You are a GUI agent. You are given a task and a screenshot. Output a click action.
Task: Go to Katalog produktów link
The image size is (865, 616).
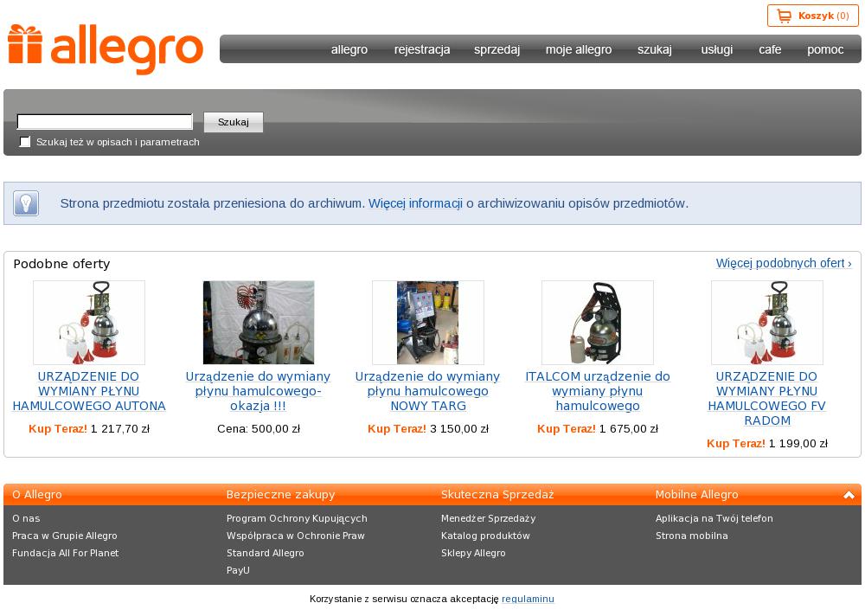[x=485, y=536]
